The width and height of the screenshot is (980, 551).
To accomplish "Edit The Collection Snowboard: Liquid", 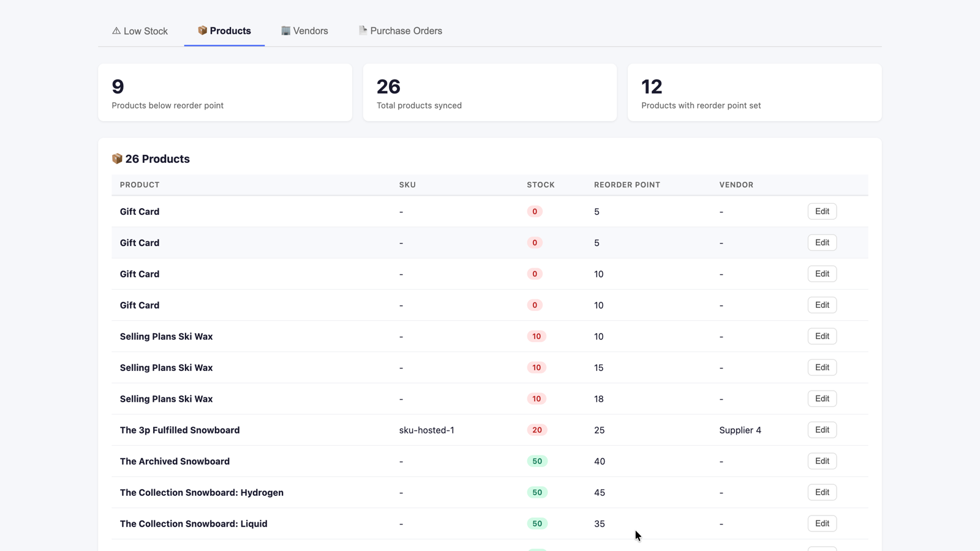I will click(x=822, y=523).
